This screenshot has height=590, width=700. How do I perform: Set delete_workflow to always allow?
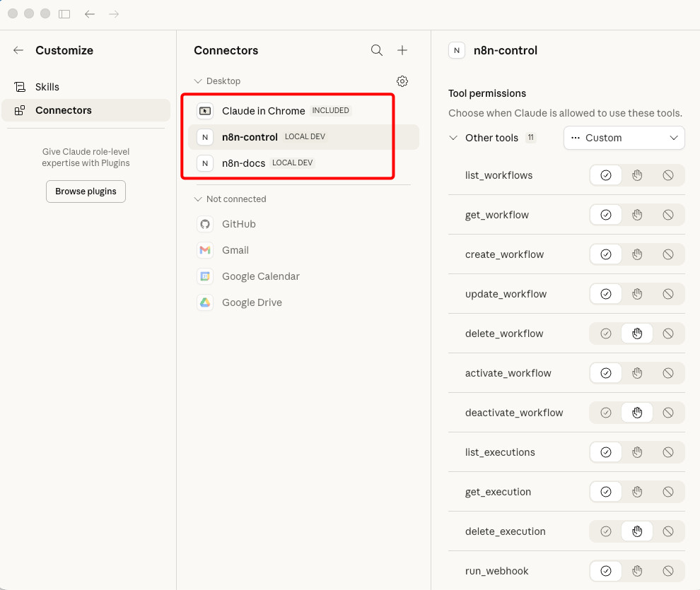pos(605,334)
